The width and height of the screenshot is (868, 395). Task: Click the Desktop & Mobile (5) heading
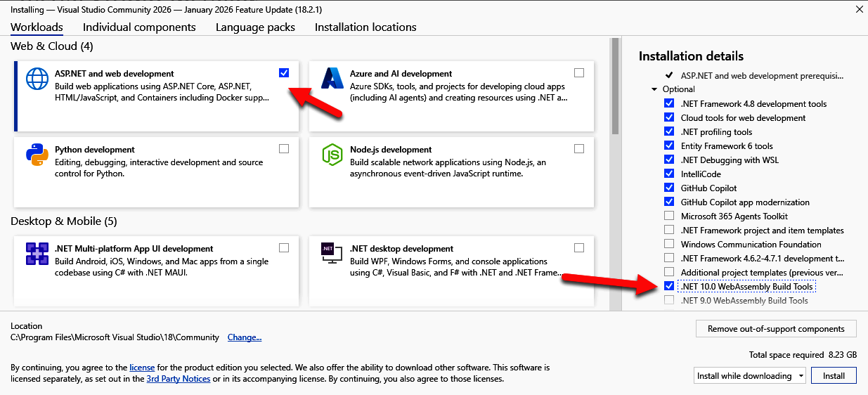click(63, 221)
